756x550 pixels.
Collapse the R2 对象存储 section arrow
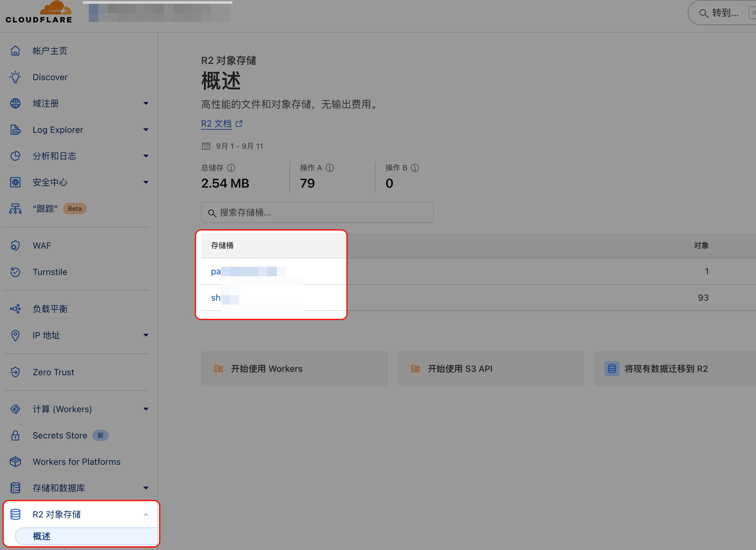click(146, 514)
